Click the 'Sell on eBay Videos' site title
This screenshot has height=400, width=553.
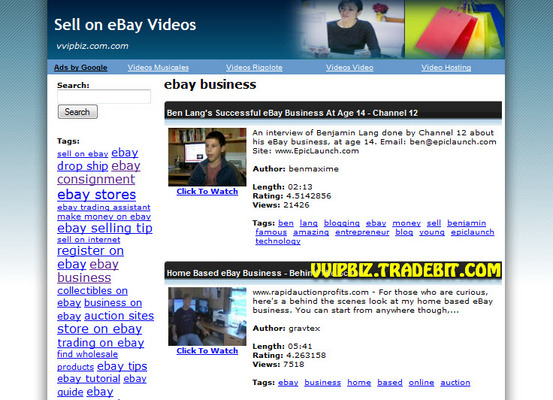[x=125, y=25]
